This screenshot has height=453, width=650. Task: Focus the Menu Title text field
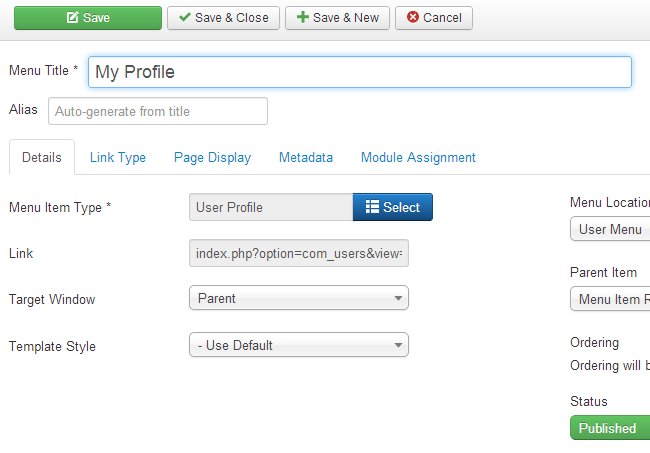360,72
